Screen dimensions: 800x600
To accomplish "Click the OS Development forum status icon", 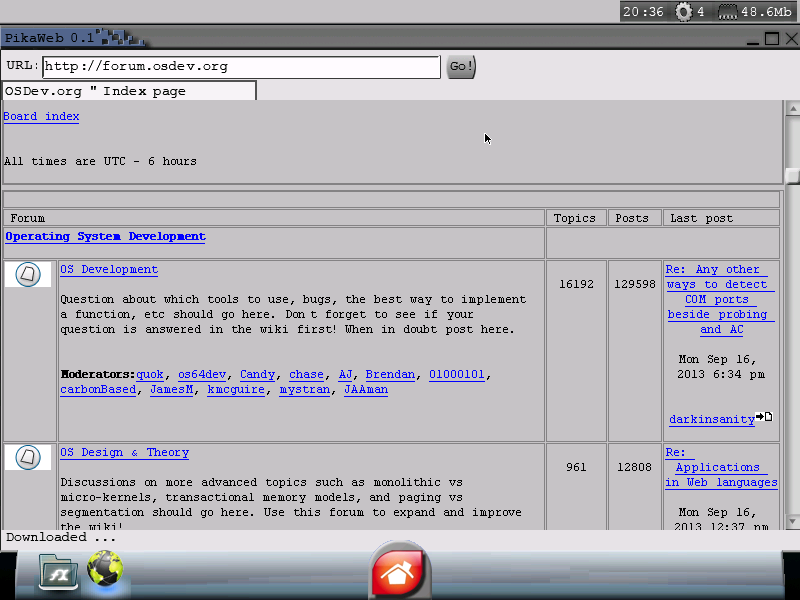I will tap(28, 274).
